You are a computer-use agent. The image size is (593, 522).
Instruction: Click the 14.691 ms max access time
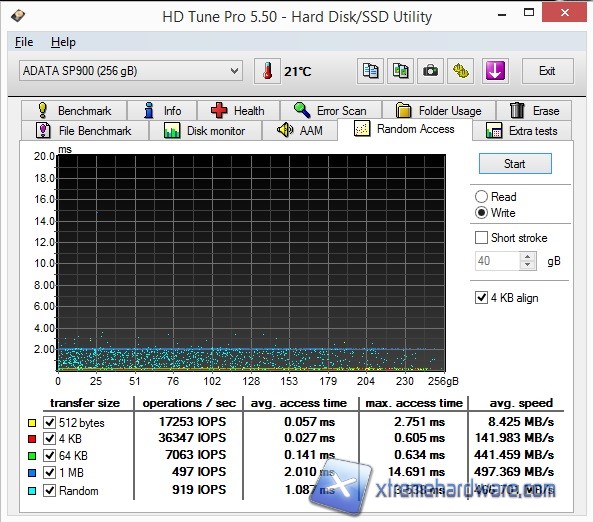tap(417, 472)
